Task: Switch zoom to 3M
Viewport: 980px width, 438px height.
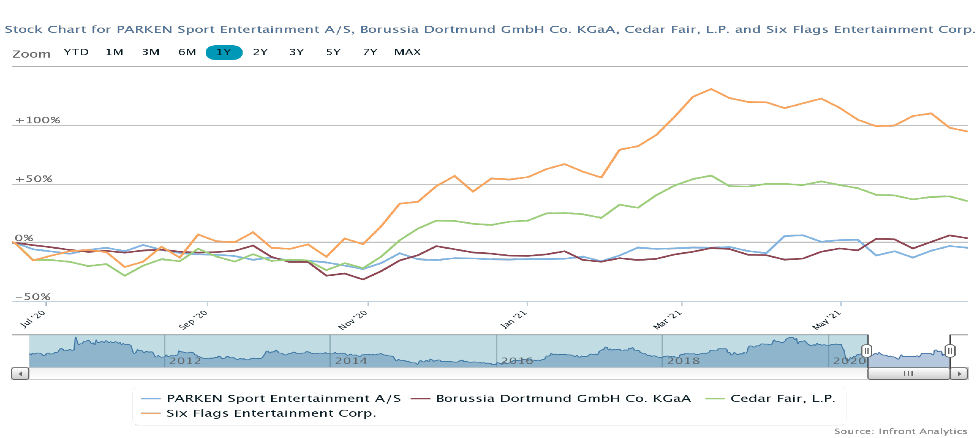Action: pyautogui.click(x=151, y=52)
